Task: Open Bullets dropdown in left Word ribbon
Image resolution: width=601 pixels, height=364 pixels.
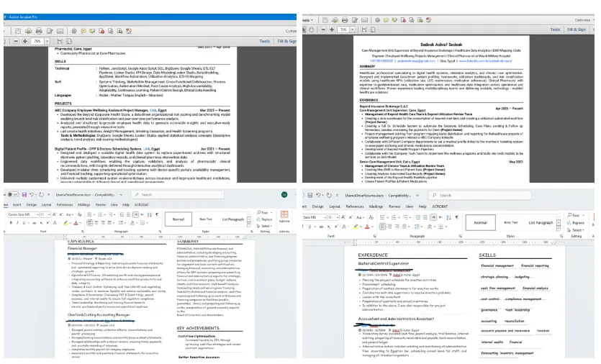Action: click(x=94, y=214)
